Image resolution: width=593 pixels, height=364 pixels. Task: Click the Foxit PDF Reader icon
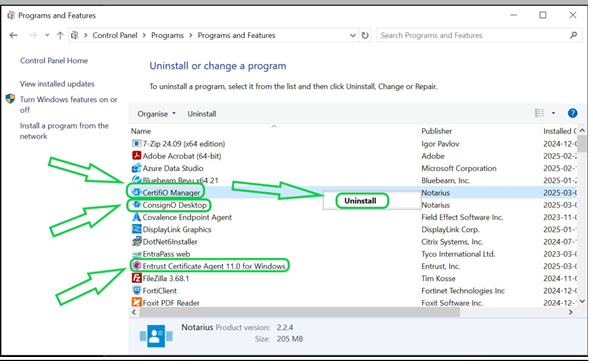(x=136, y=303)
